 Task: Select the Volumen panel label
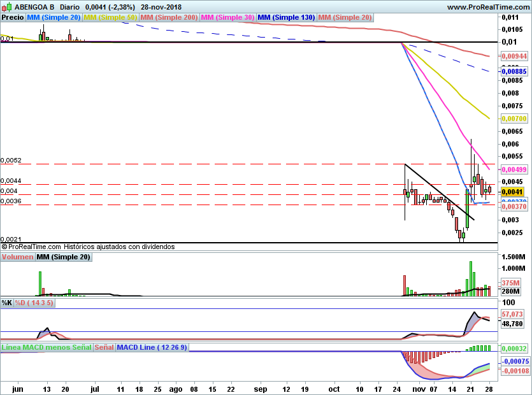click(x=18, y=257)
